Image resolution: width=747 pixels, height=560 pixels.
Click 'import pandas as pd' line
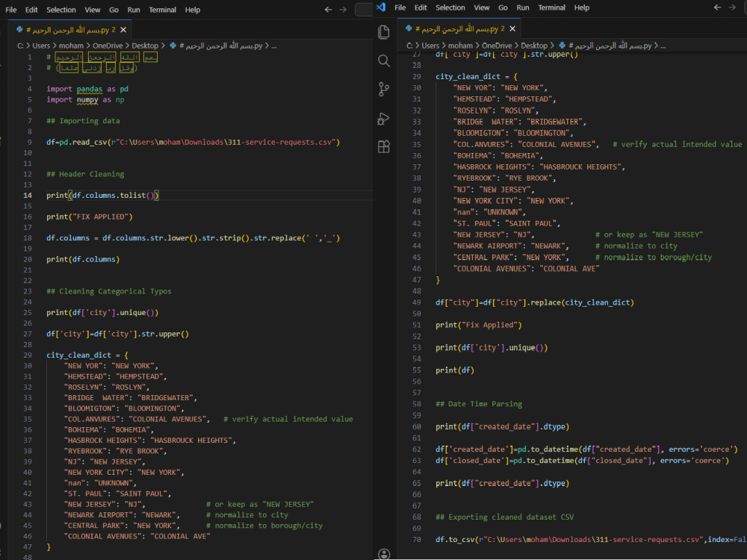click(87, 89)
